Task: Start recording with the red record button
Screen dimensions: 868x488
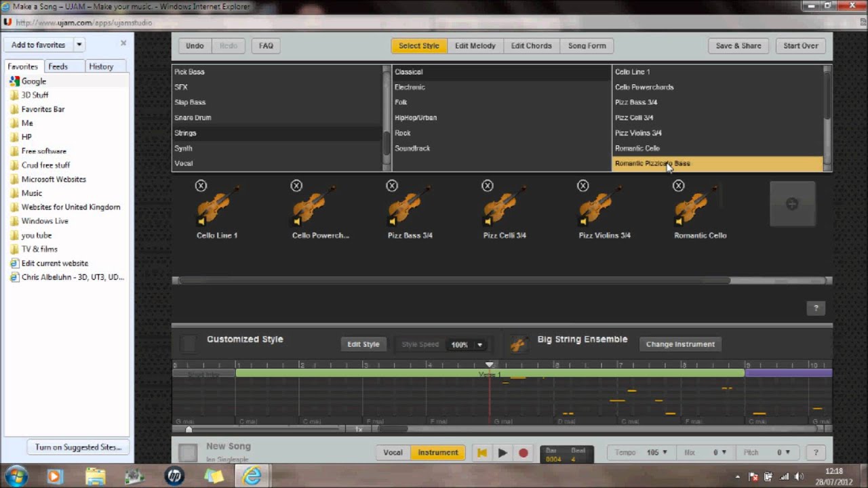Action: 524,453
